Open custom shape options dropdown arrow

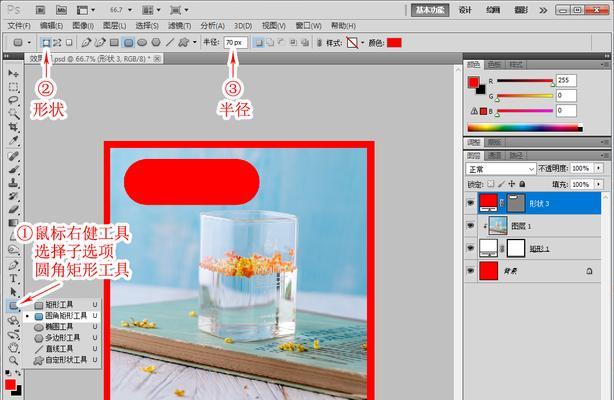tap(195, 42)
